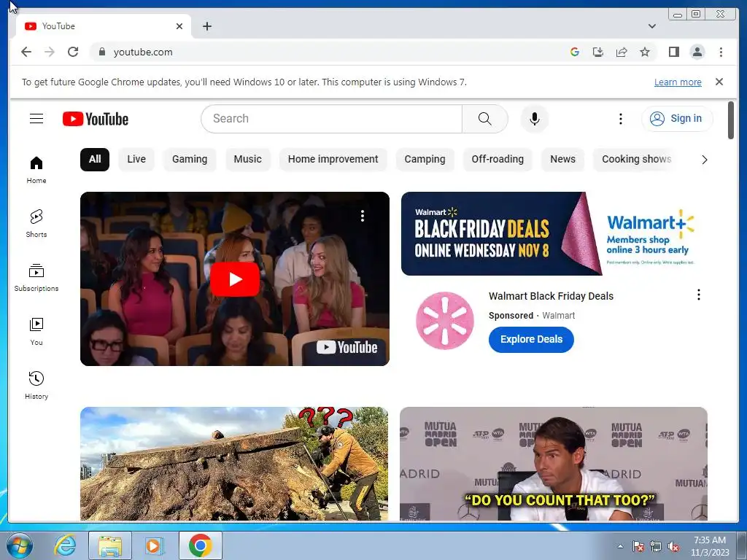The height and width of the screenshot is (560, 747).
Task: Open Windows Explorer from taskbar
Action: [110, 545]
